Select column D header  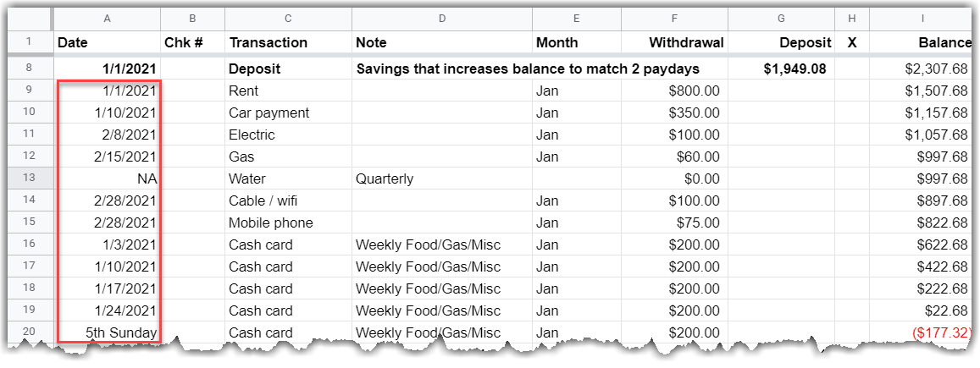(x=441, y=18)
